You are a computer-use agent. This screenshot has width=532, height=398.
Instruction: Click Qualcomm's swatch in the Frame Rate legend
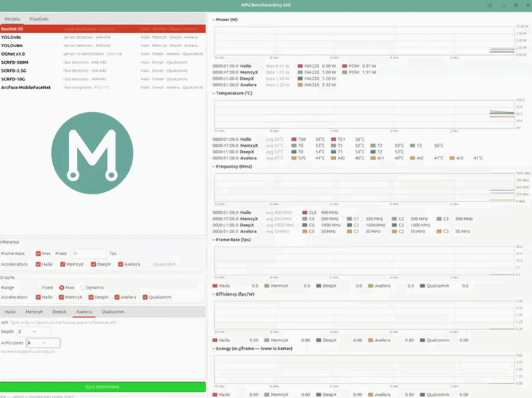coord(422,286)
